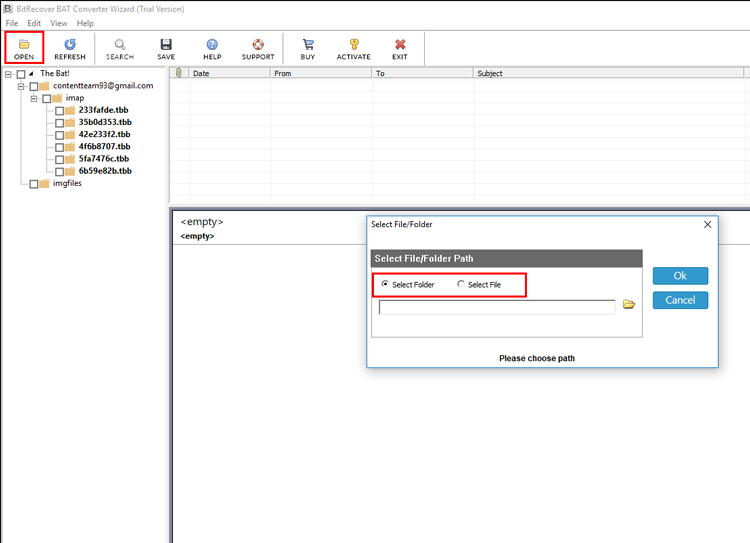Open the View menu
This screenshot has width=750, height=543.
coord(59,23)
